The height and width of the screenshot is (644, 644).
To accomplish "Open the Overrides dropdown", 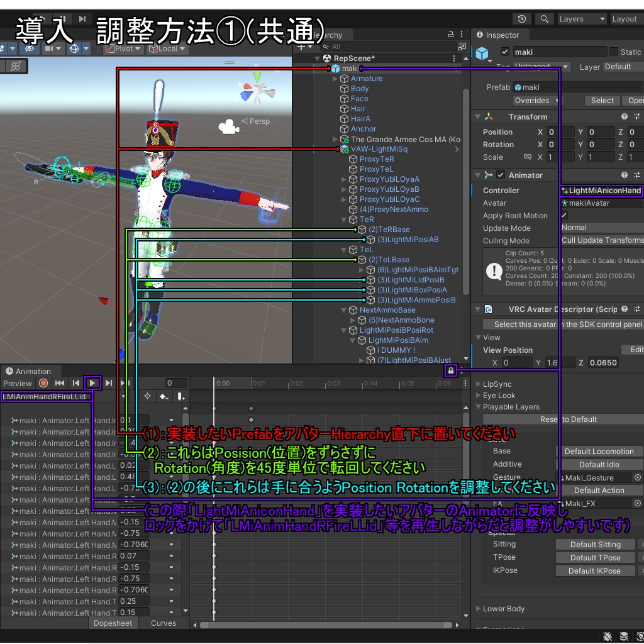I will [x=537, y=101].
